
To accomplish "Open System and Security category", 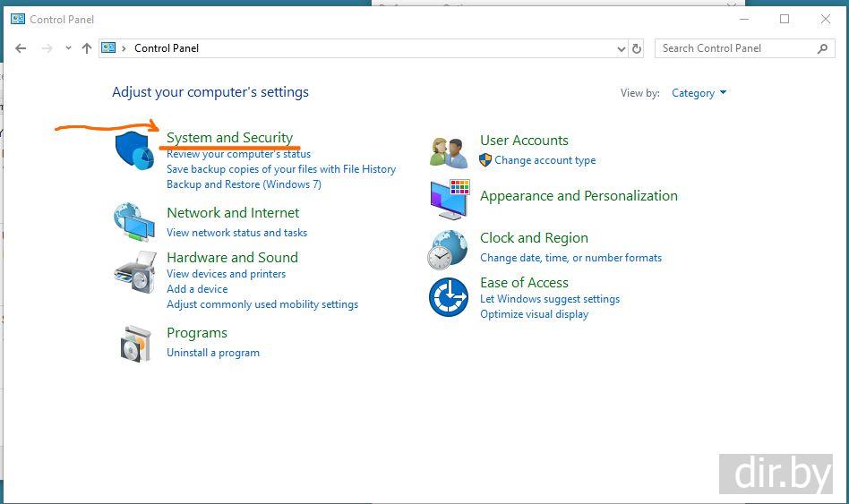I will (229, 137).
